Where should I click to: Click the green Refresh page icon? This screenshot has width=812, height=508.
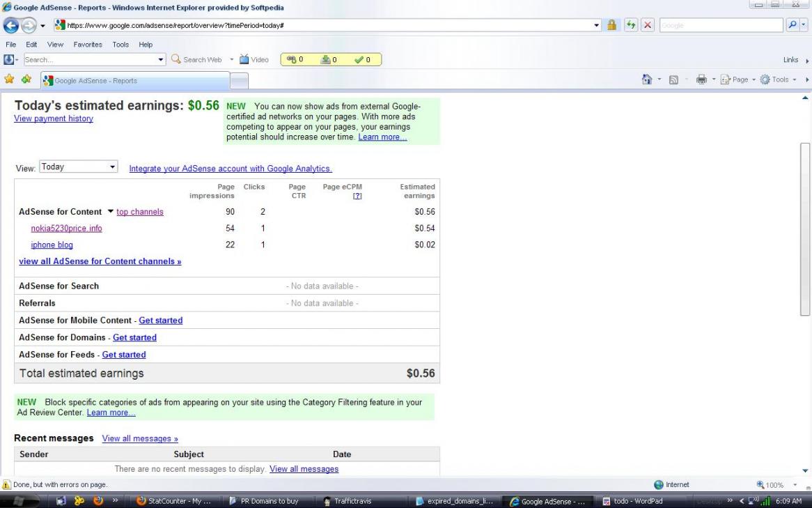click(631, 25)
